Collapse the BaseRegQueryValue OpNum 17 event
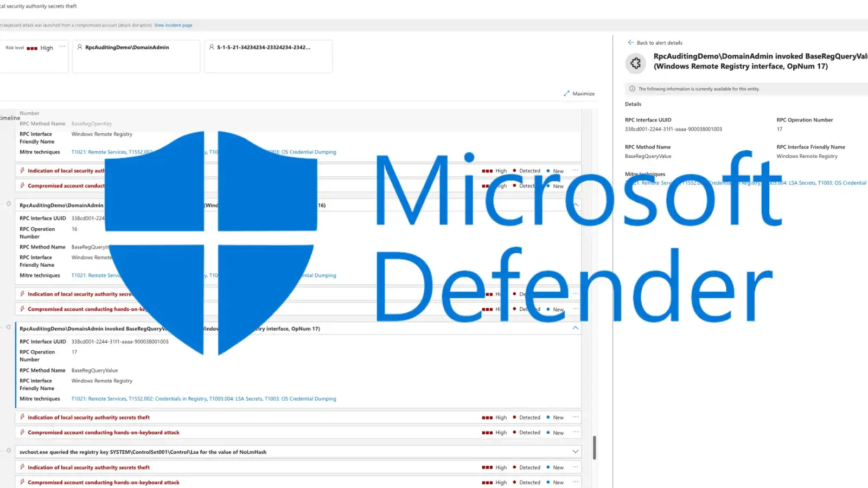 coord(576,328)
